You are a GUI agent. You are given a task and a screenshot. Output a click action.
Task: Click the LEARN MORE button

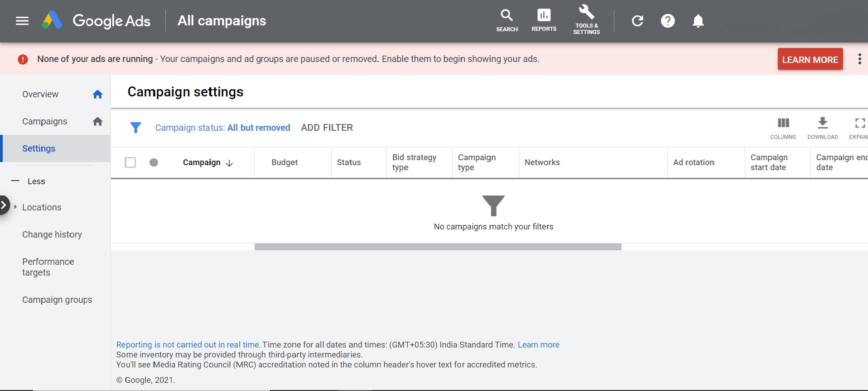pos(810,59)
